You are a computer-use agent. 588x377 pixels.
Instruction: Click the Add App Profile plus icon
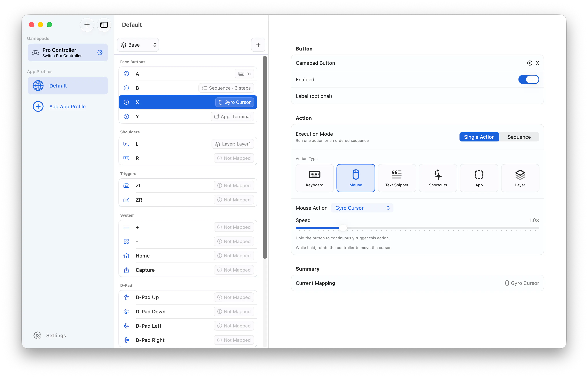point(38,107)
